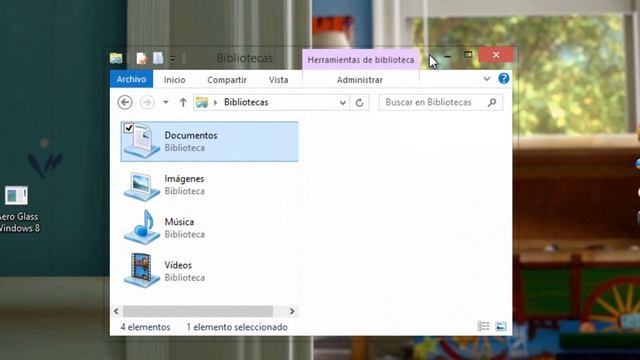
Task: Go forward with the forward arrow
Action: [147, 102]
